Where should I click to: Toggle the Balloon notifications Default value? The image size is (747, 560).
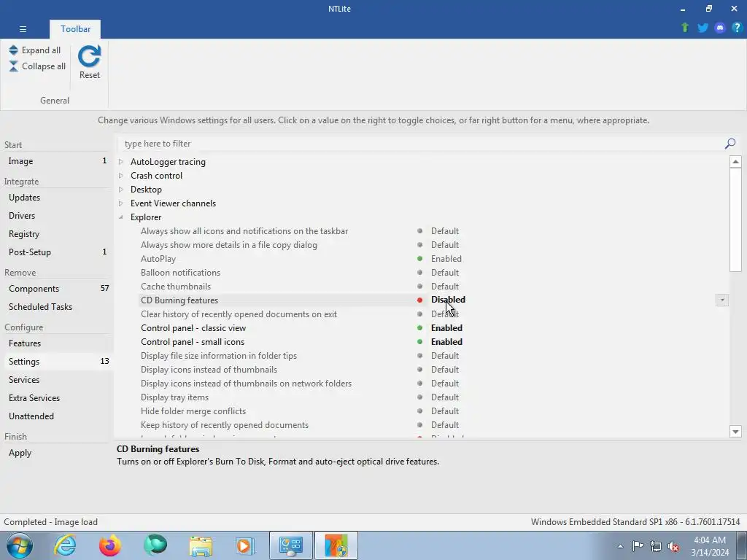tap(444, 273)
